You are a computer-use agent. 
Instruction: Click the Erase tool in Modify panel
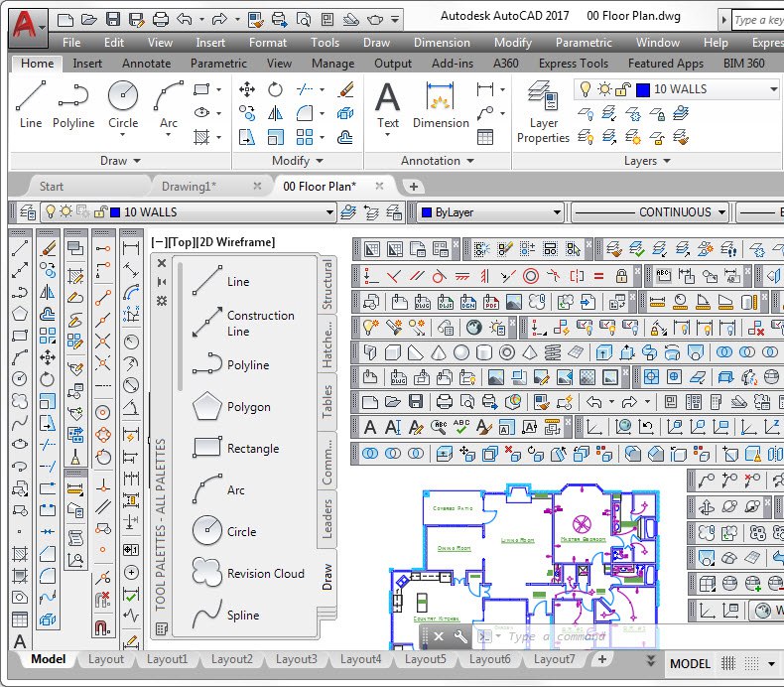coord(346,89)
